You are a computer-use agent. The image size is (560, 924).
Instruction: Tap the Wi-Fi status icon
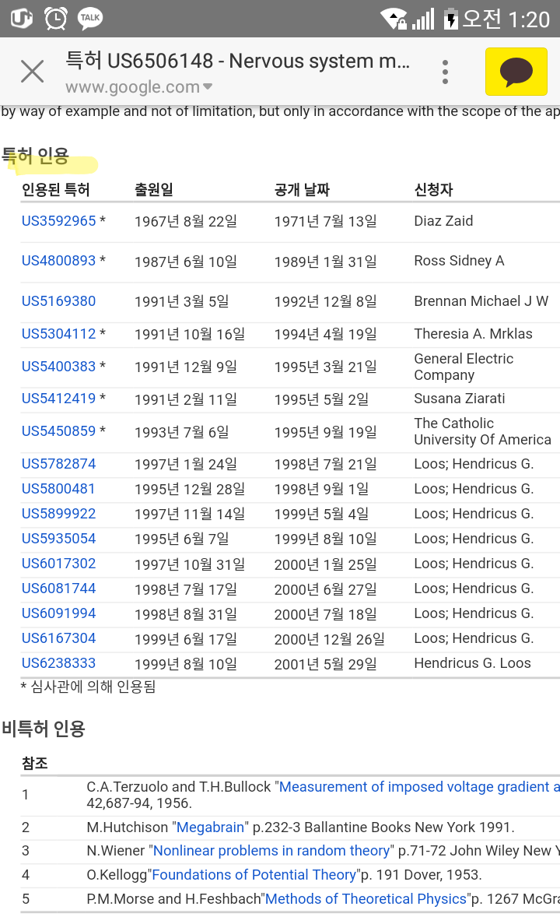coord(394,19)
